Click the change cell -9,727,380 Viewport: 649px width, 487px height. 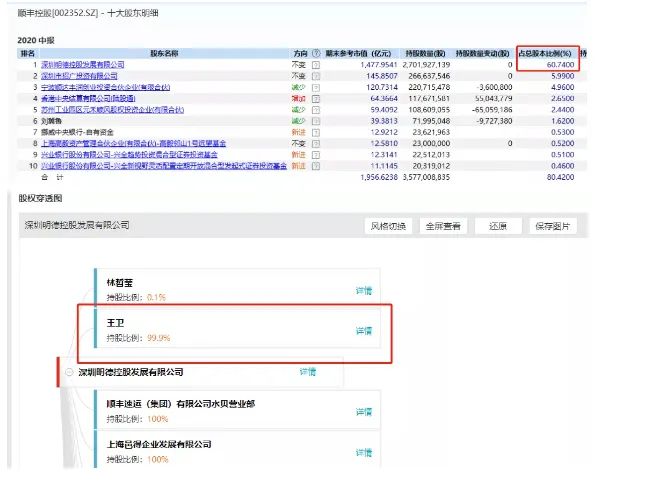pos(494,121)
